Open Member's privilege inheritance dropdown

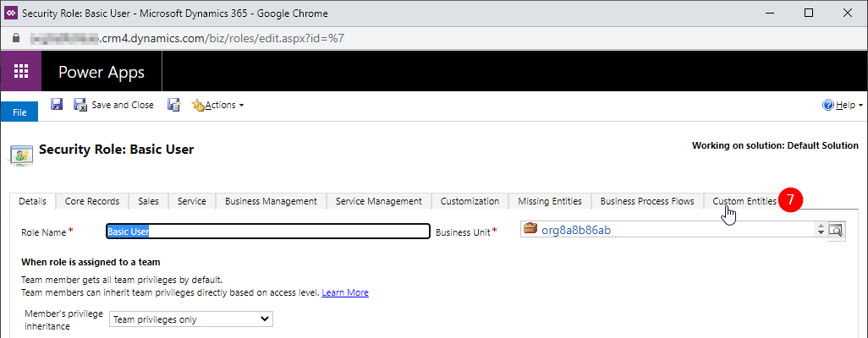192,319
